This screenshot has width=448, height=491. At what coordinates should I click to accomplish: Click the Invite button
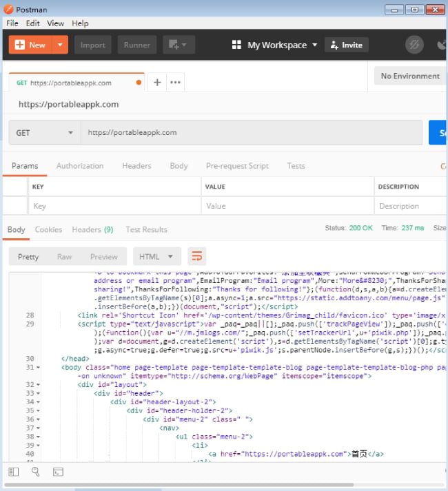click(346, 45)
